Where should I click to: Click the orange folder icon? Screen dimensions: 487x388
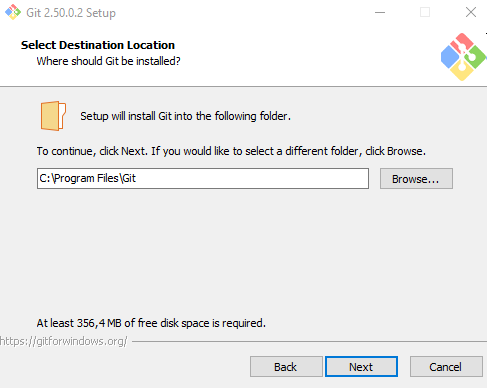click(53, 116)
